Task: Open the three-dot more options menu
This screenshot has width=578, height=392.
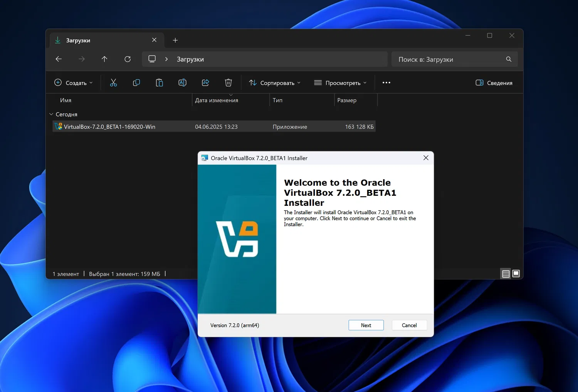Action: [386, 82]
